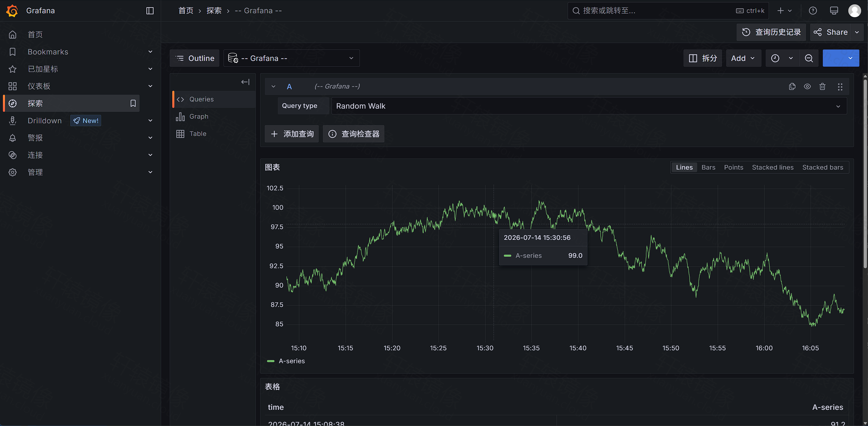Screen dimensions: 868x426
Task: Click the Outline toggle button
Action: (194, 58)
